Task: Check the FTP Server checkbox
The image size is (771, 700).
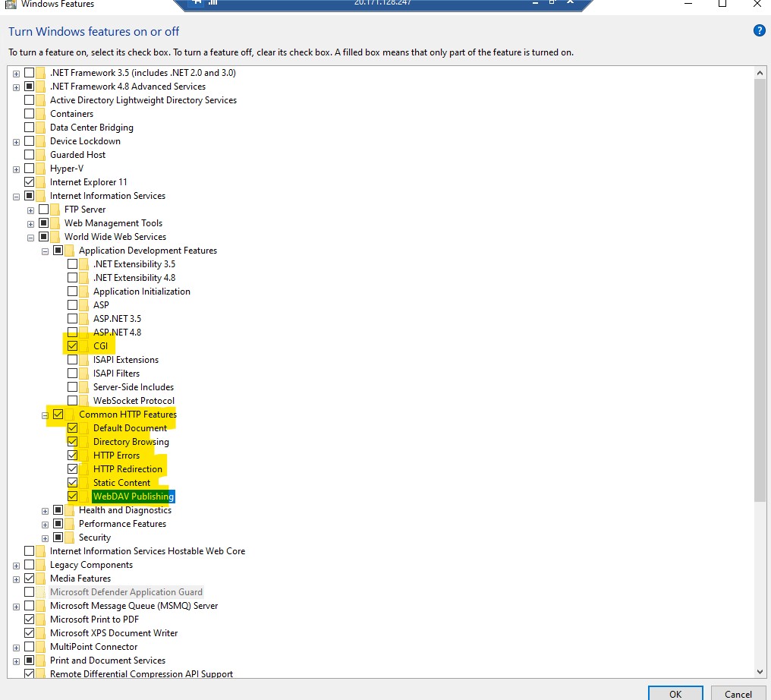Action: 43,210
